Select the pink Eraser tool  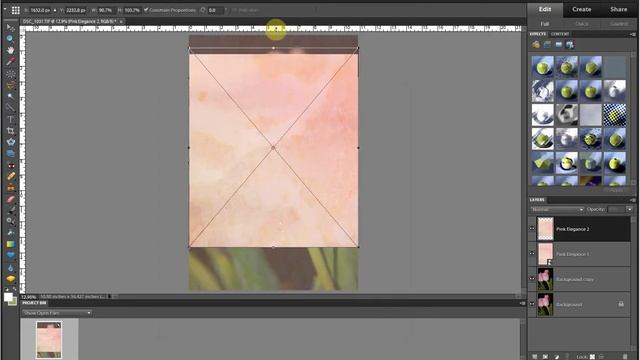(10, 199)
